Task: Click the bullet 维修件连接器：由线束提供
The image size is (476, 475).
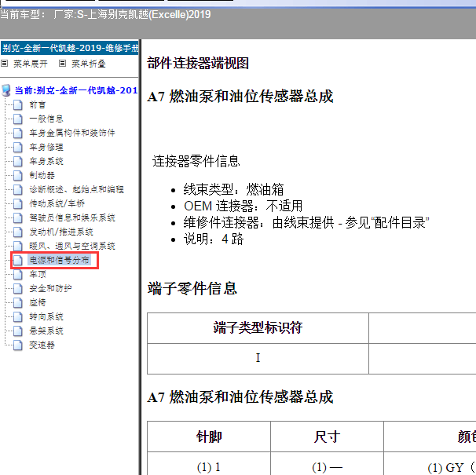Action: point(306,222)
